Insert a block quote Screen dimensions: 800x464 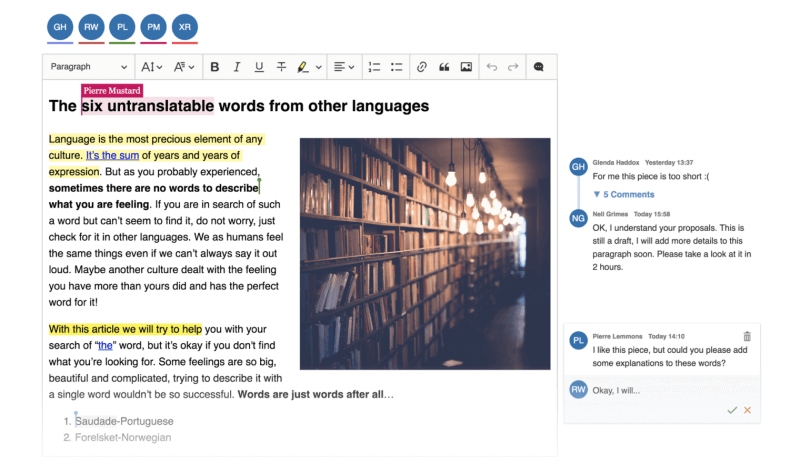pos(444,67)
